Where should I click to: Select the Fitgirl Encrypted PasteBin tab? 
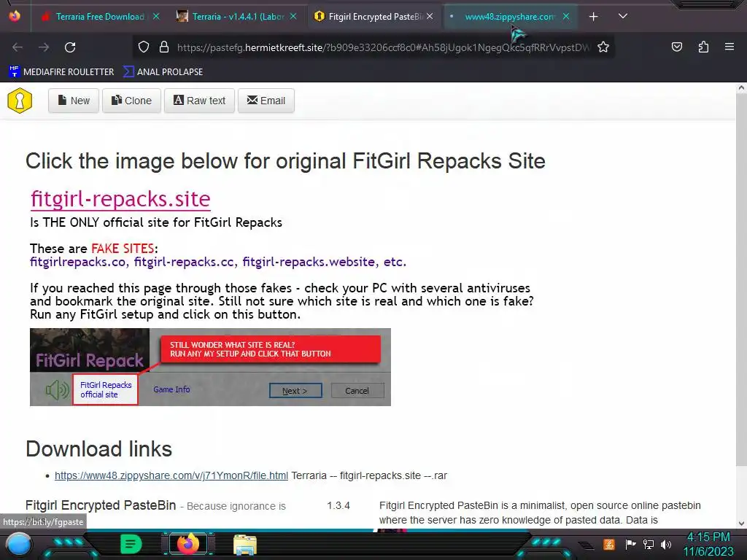click(x=375, y=17)
